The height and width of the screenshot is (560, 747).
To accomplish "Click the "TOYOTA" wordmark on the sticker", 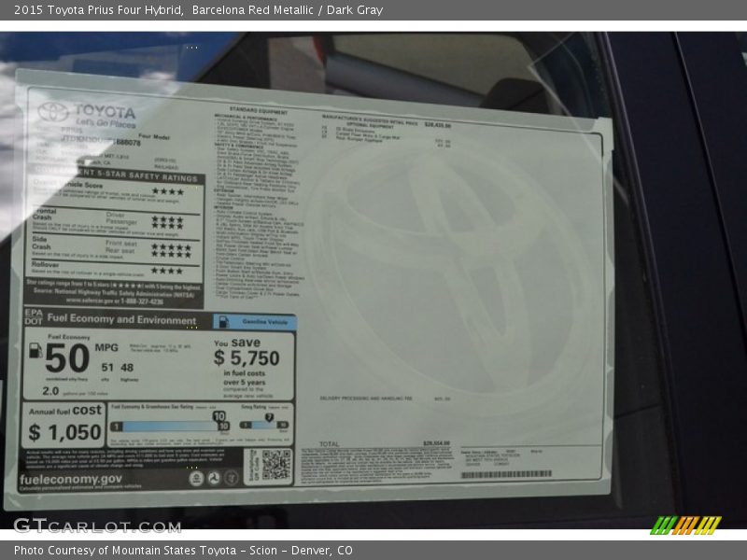I will [105, 111].
